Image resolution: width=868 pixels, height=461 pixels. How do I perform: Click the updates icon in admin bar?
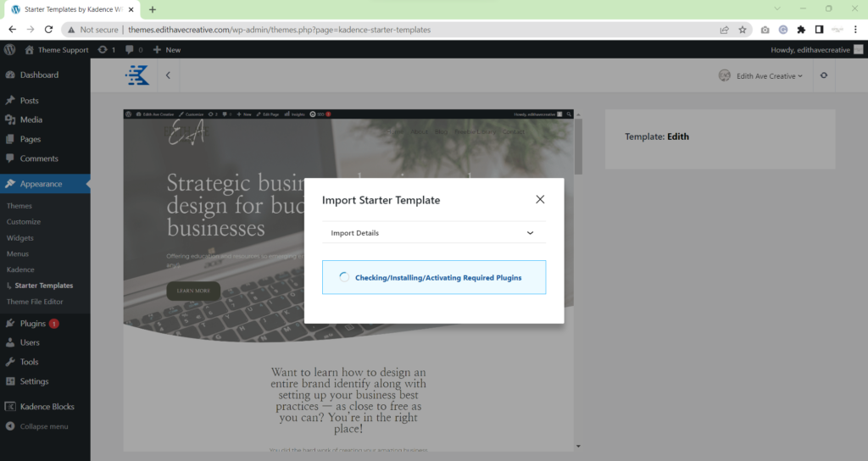[107, 50]
